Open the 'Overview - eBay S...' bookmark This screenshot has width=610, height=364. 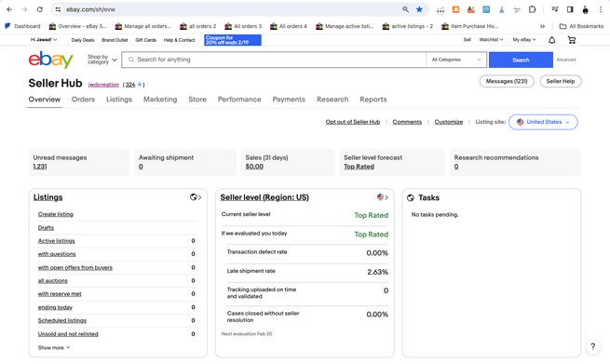78,26
